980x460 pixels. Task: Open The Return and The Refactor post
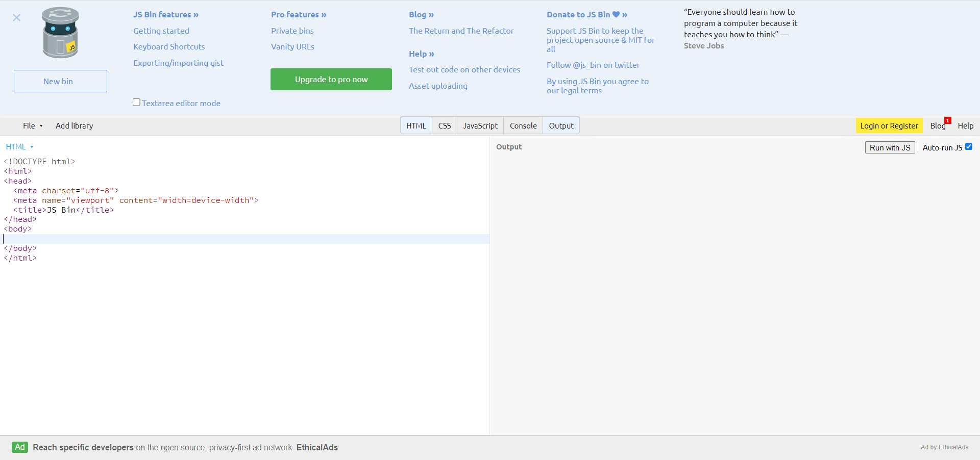pos(461,31)
